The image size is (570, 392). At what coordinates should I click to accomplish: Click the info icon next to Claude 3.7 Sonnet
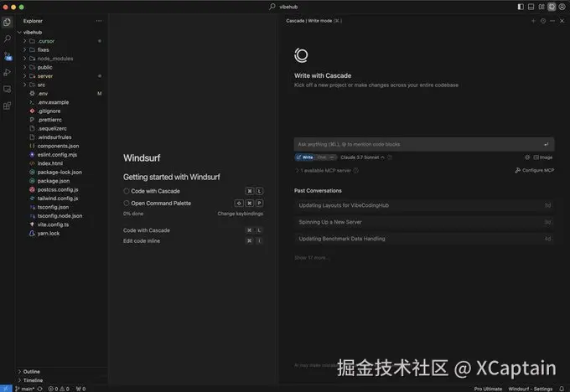[x=390, y=157]
